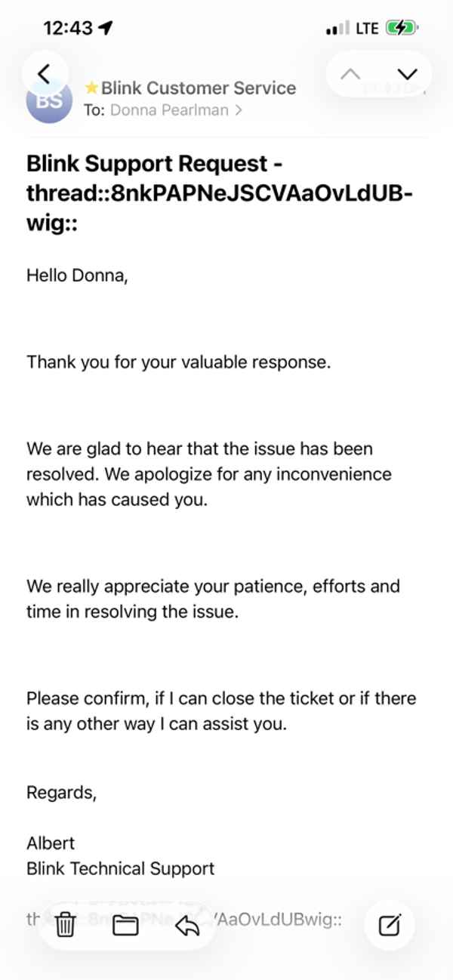Tap recipient name Donna Pearlman
This screenshot has width=453, height=980.
coord(169,110)
